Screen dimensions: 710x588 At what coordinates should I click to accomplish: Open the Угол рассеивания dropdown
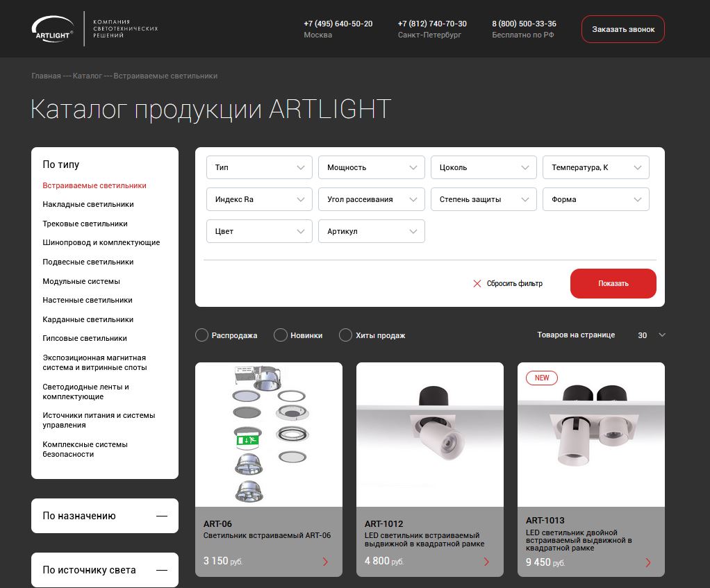click(x=371, y=199)
